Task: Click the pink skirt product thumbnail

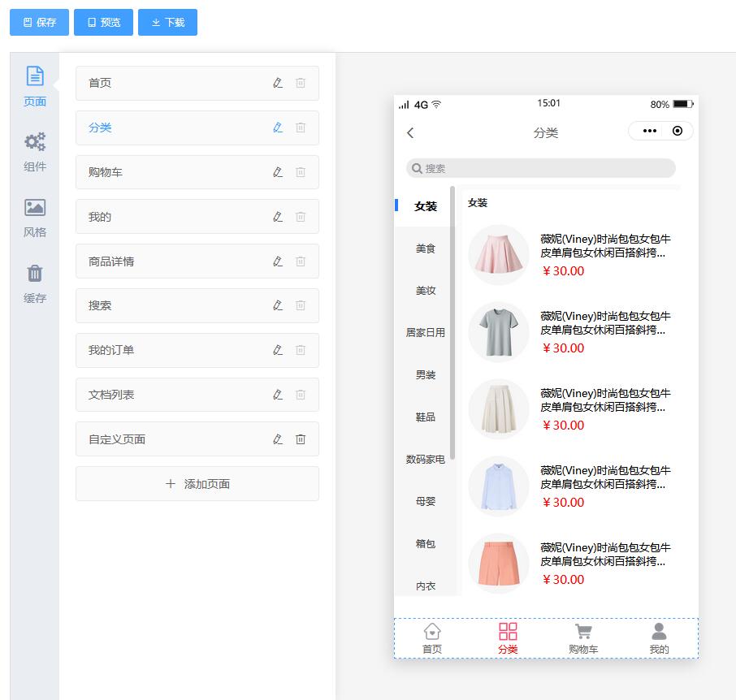Action: click(499, 255)
